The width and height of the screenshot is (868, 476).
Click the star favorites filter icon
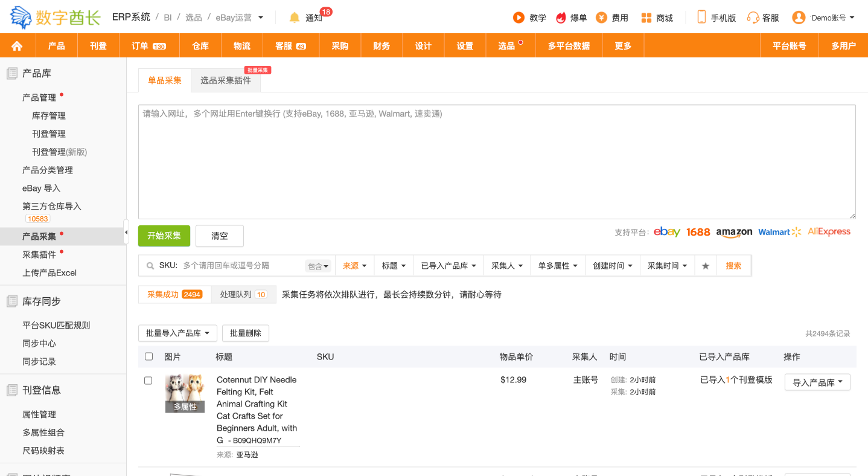pyautogui.click(x=705, y=266)
